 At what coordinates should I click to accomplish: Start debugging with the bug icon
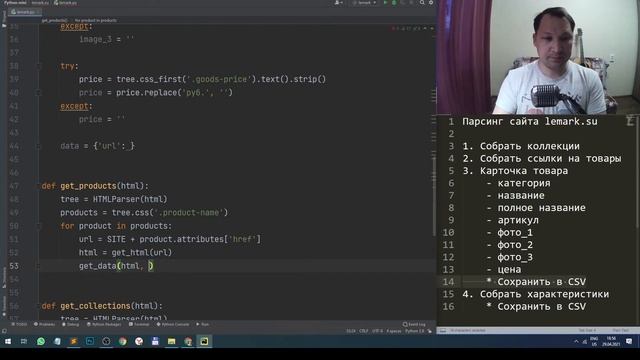(x=394, y=3)
